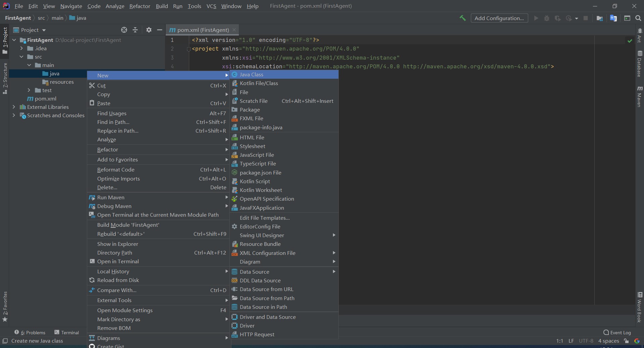Toggle tool window buttons icon in status bar corner
This screenshot has width=644, height=348.
click(5, 341)
